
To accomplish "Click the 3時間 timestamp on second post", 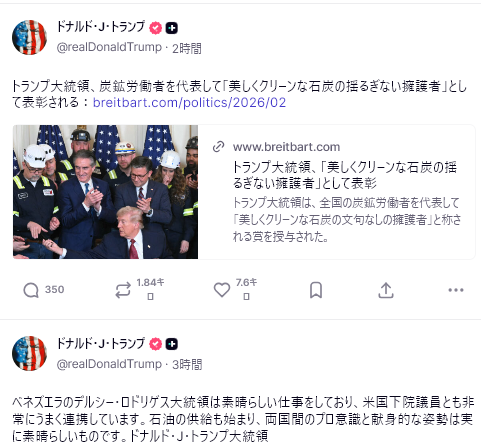I will coord(187,364).
